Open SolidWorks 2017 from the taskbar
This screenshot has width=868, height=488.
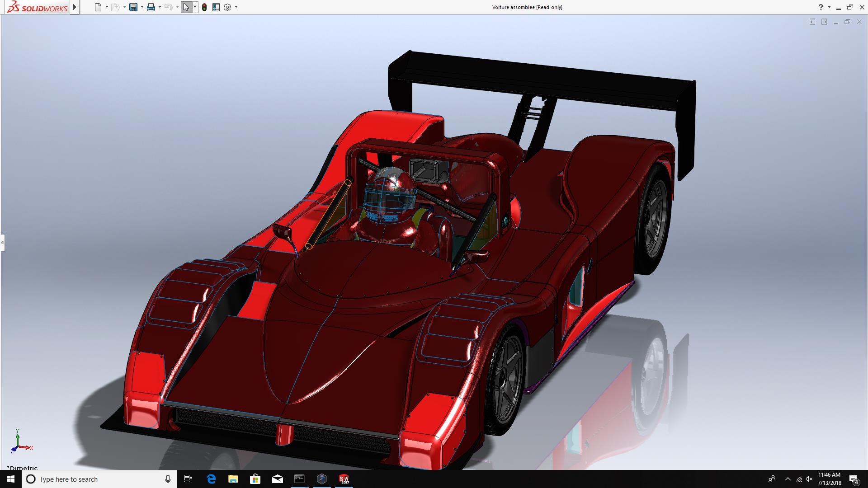tap(344, 479)
